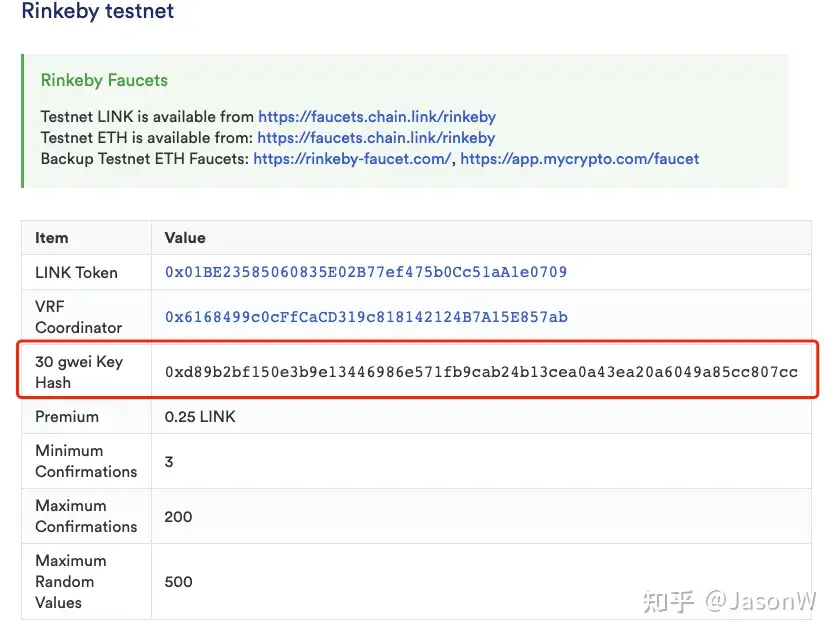Viewport: 837px width, 635px height.
Task: Click the VRF Coordinator row label
Action: click(x=78, y=317)
